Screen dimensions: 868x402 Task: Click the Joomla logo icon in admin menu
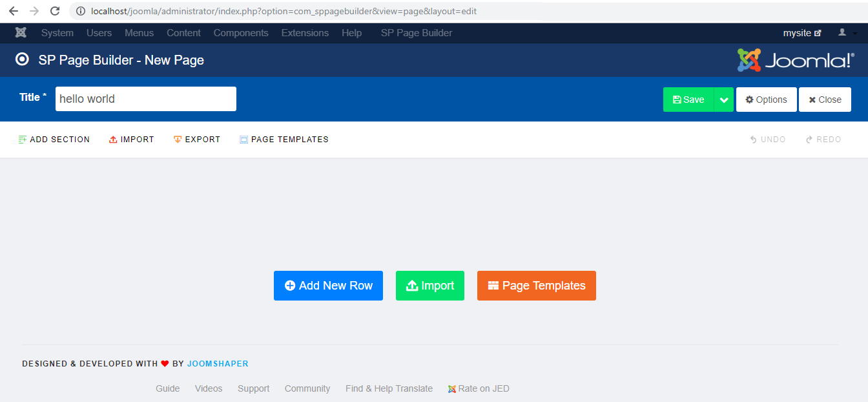21,33
